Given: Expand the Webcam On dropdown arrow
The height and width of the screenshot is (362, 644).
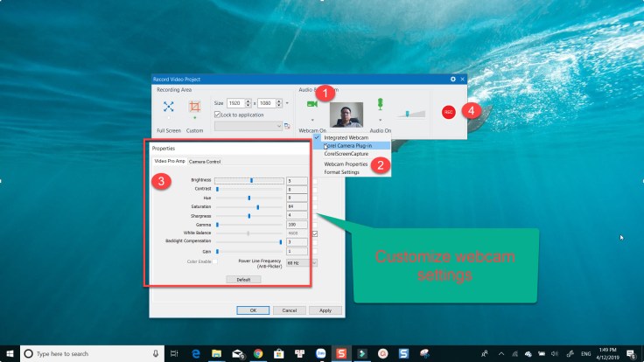Looking at the screenshot, I should (x=312, y=121).
